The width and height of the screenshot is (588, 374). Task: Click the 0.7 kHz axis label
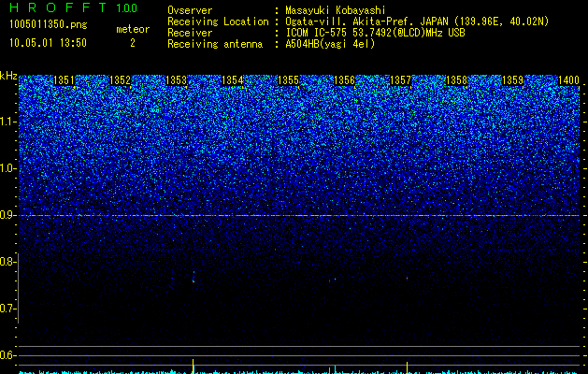[x=7, y=309]
